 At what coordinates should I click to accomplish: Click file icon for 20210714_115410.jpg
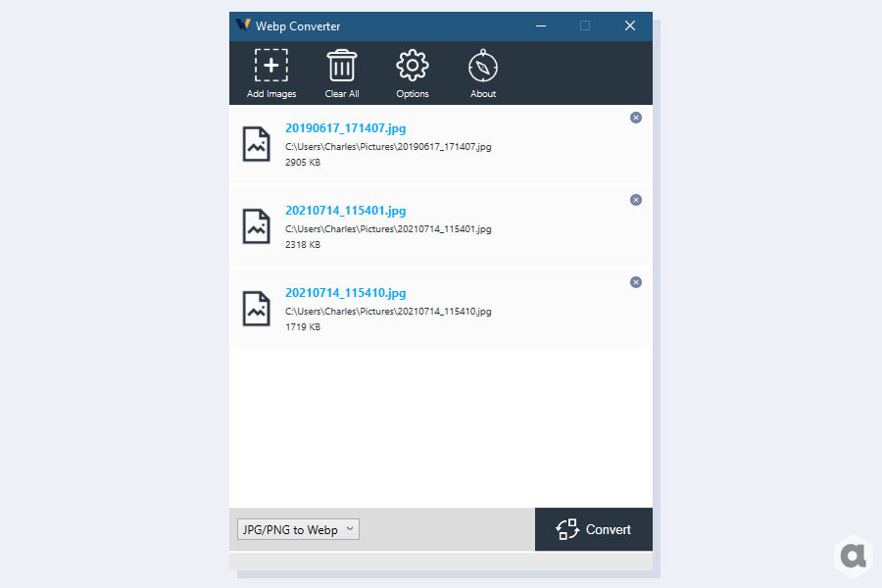[256, 309]
